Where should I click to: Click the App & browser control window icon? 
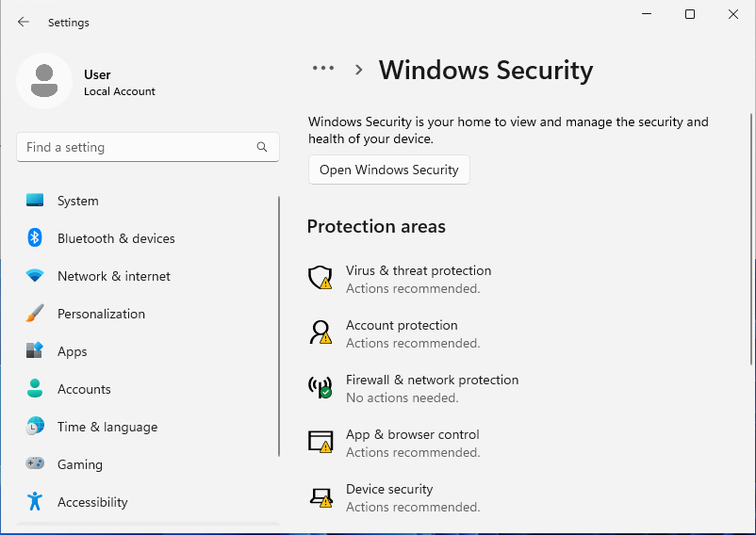coord(320,442)
